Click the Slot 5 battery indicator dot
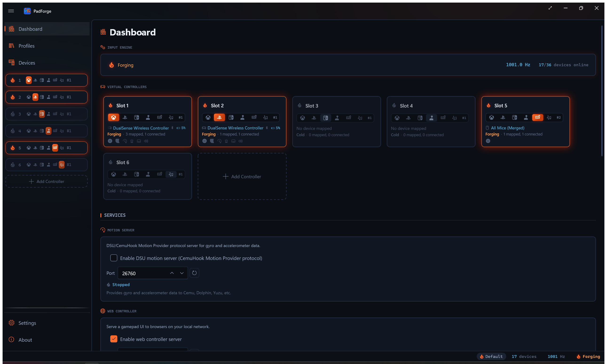The image size is (607, 364). (488, 141)
